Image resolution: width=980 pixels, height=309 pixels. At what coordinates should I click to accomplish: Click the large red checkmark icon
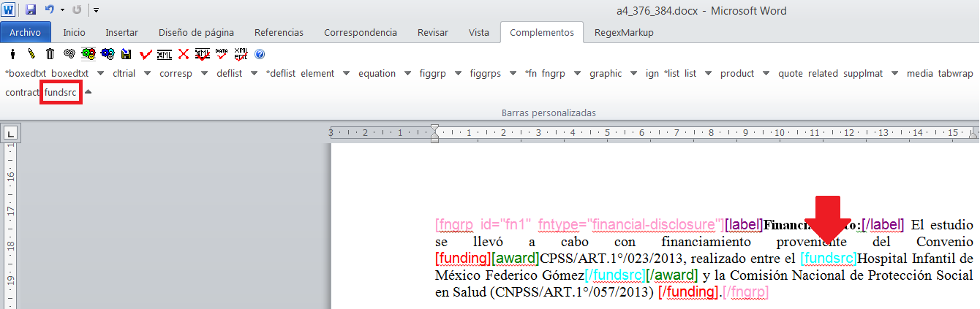(146, 54)
